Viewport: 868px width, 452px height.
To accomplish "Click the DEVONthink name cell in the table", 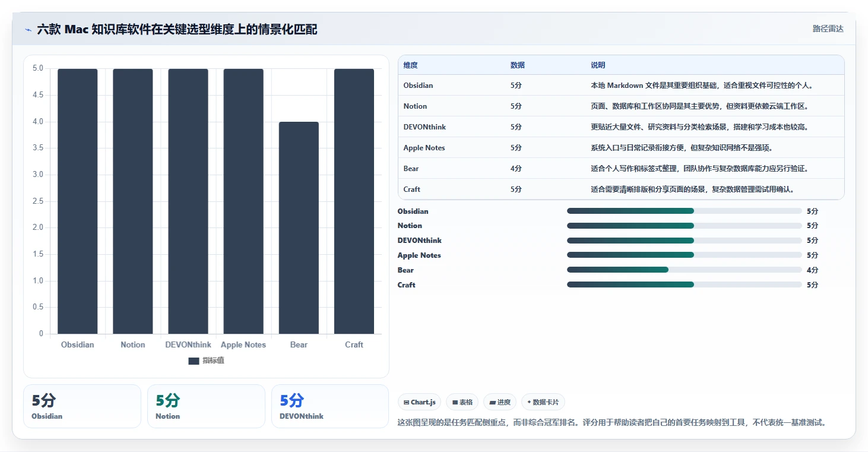I will [x=425, y=127].
